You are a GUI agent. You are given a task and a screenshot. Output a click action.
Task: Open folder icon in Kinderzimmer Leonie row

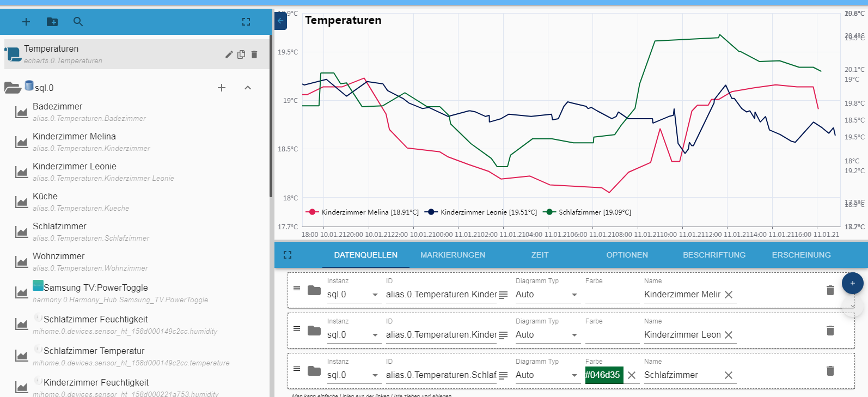click(314, 331)
